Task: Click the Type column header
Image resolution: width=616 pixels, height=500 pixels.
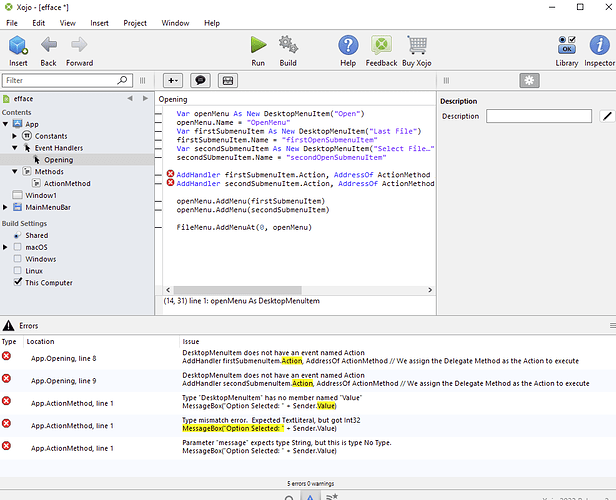Action: [9, 342]
